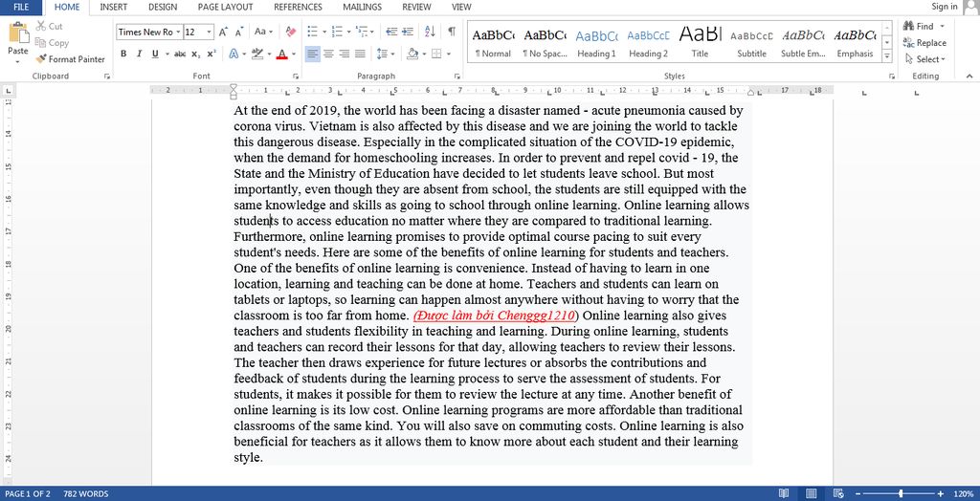The image size is (980, 501).
Task: Apply the Subtle Emphasis style
Action: coord(803,42)
